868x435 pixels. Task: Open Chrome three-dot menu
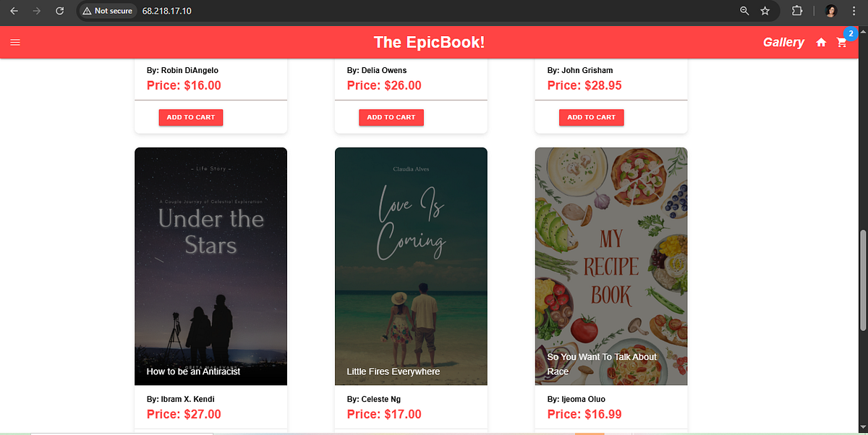(x=854, y=11)
